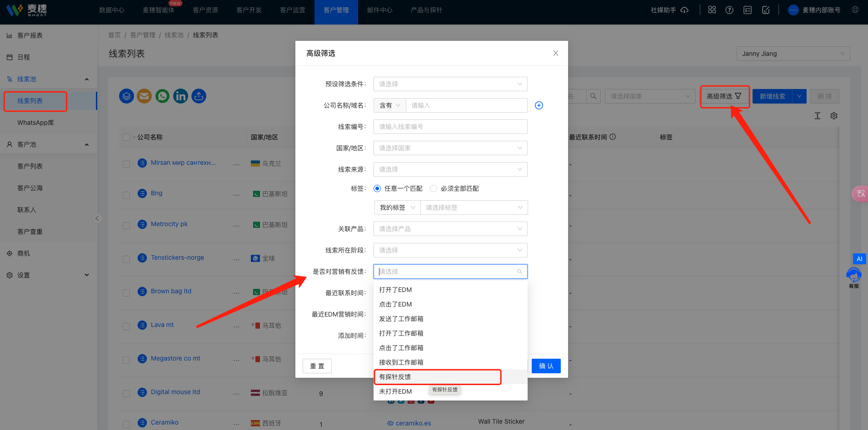Screen dimensions: 868x430
Task: Select 有探针反馈 option
Action: 450,377
